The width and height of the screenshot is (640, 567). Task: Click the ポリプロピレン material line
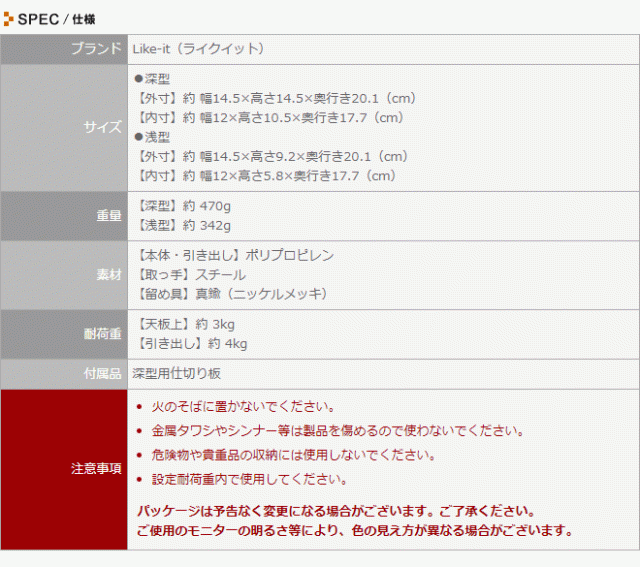[233, 255]
